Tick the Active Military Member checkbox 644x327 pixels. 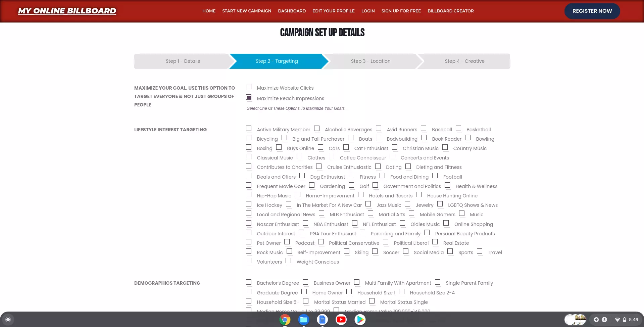pyautogui.click(x=249, y=129)
